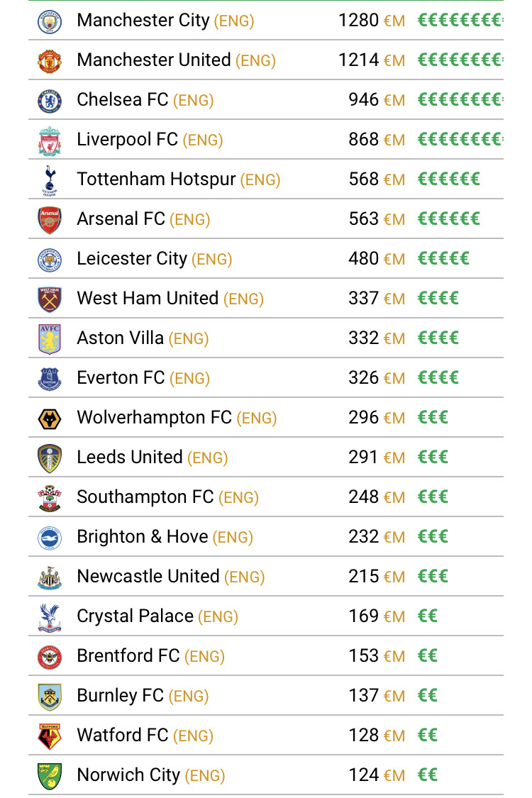
Task: Select the Chelsea FC badge icon
Action: 50,101
